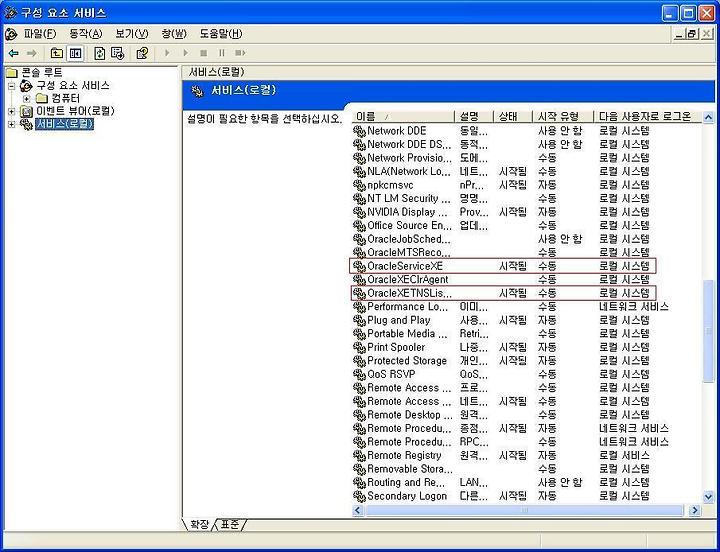The image size is (720, 552).
Task: Sort by the 이름 column header
Action: pyautogui.click(x=404, y=117)
